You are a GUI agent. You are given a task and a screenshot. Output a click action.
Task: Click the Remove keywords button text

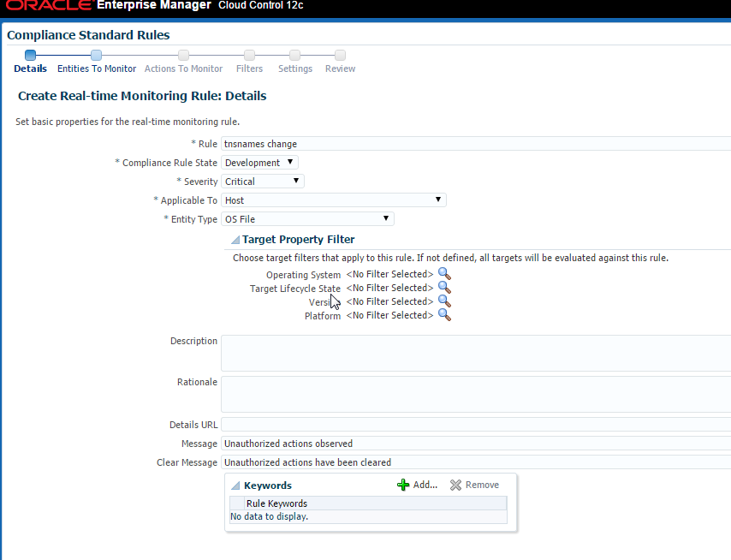[x=482, y=485]
